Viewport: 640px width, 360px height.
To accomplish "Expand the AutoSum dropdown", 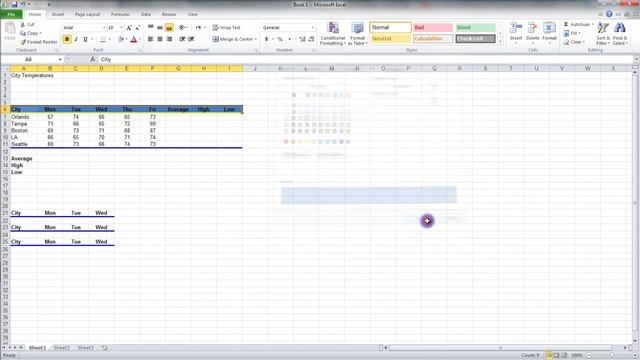I will tap(593, 24).
